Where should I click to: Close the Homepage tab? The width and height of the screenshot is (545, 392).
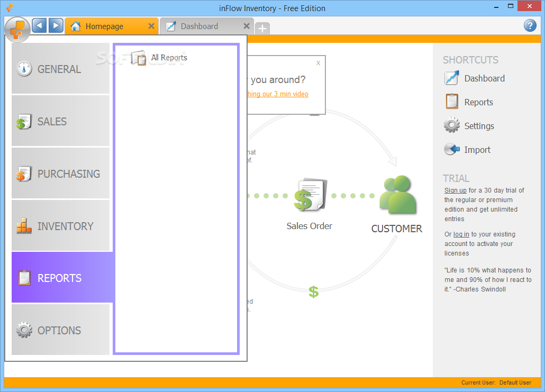click(151, 26)
